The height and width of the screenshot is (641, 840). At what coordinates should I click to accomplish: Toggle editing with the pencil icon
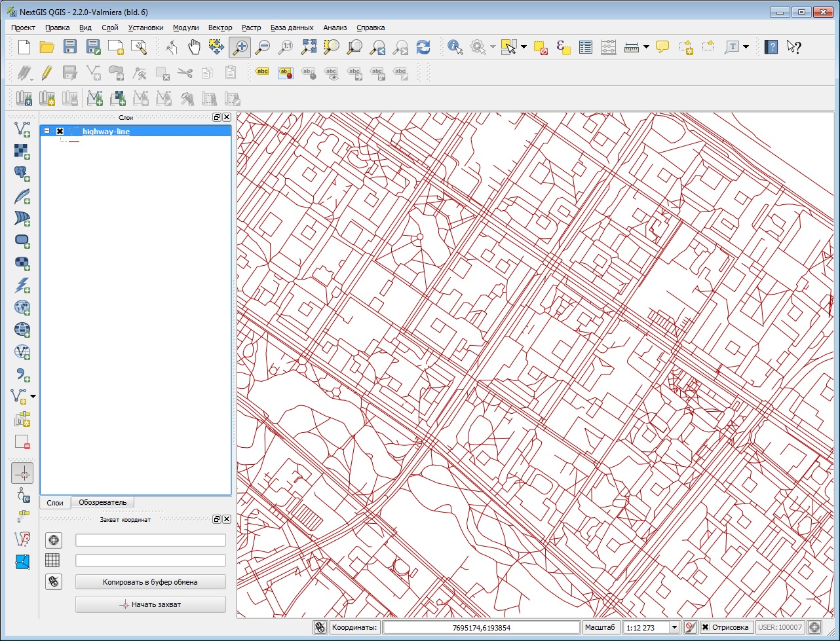click(46, 73)
